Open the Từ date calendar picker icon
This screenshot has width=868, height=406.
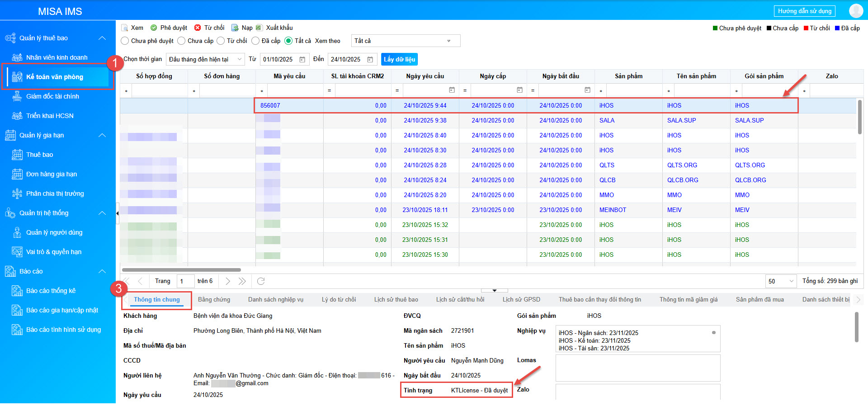[x=302, y=60]
